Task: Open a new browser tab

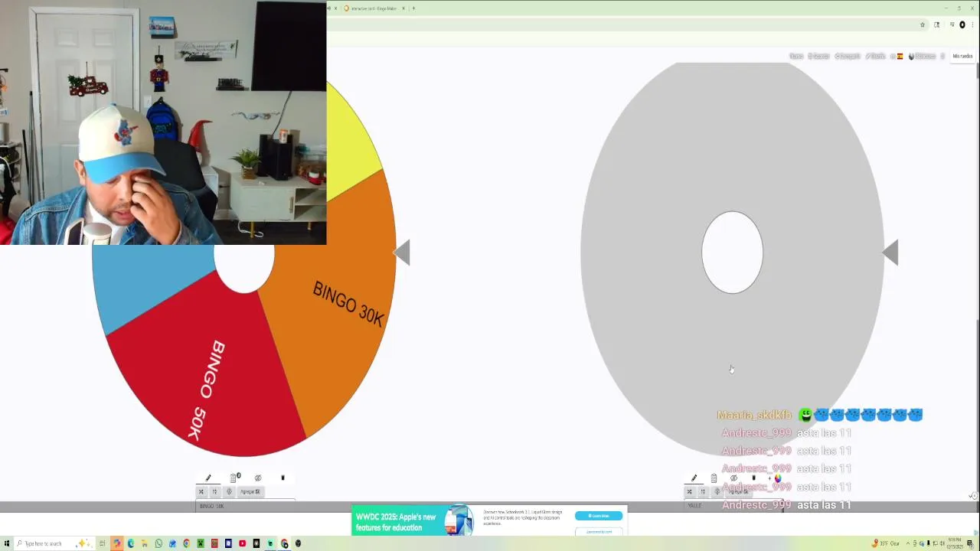Action: (x=413, y=8)
